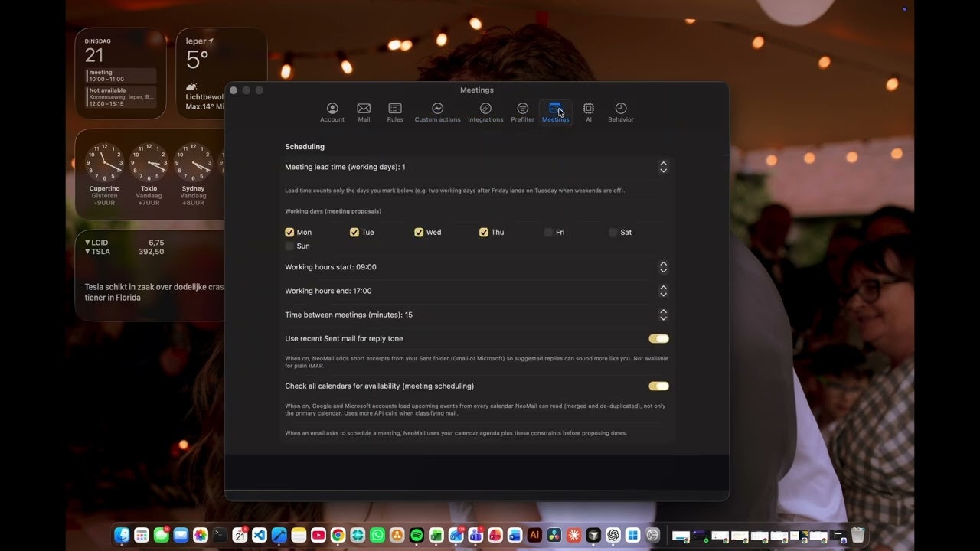Viewport: 980px width, 551px height.
Task: Uncheck the Mon working day checkbox
Action: (289, 232)
